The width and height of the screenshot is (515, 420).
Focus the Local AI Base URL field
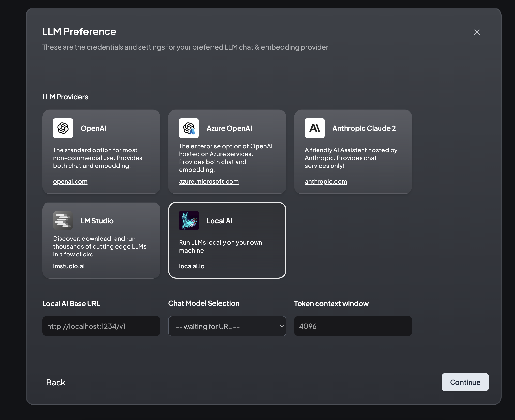(101, 326)
